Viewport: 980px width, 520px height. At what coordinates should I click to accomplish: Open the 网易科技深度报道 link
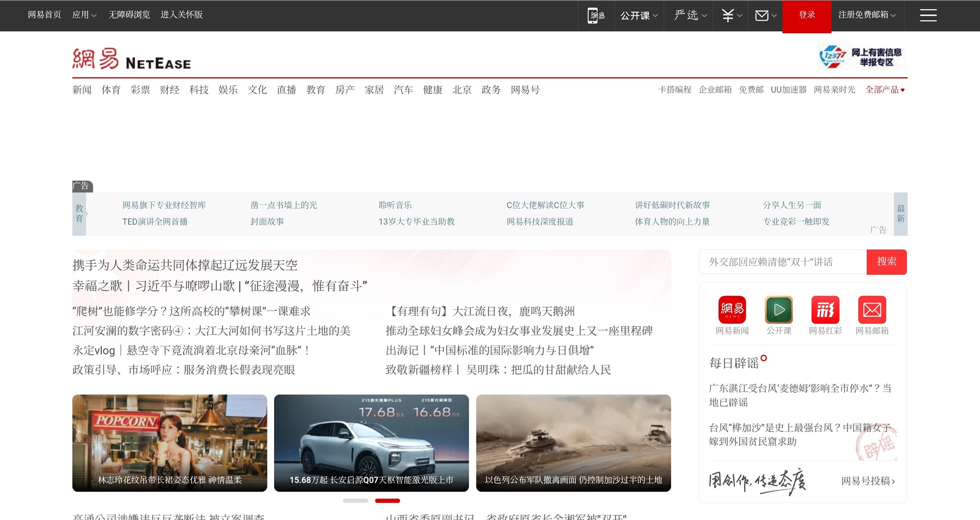(540, 221)
